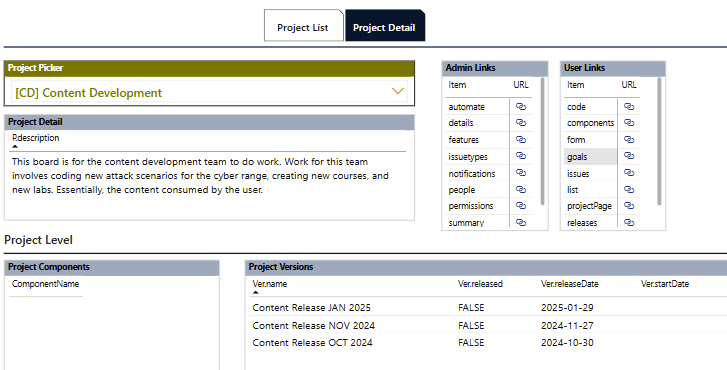Viewport: 727px width, 370px height.
Task: Select the form item in User Links
Action: 576,140
